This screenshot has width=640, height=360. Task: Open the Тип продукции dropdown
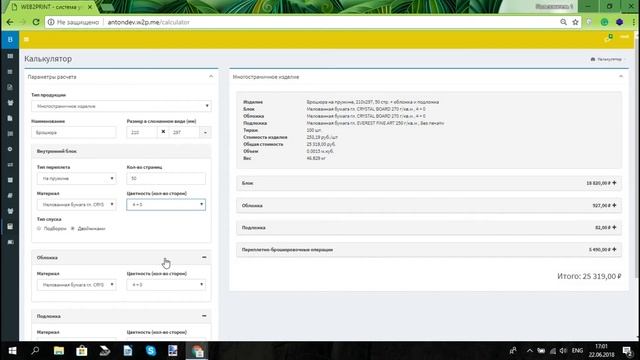pos(121,106)
